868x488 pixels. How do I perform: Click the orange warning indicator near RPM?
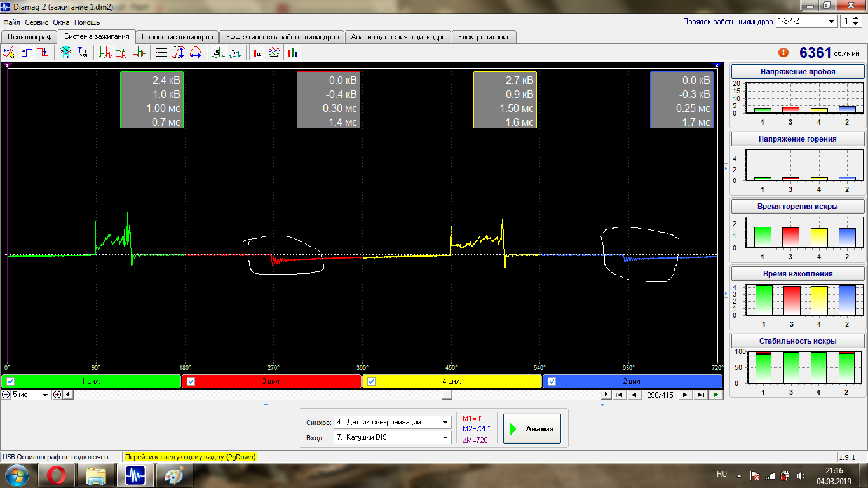point(783,53)
